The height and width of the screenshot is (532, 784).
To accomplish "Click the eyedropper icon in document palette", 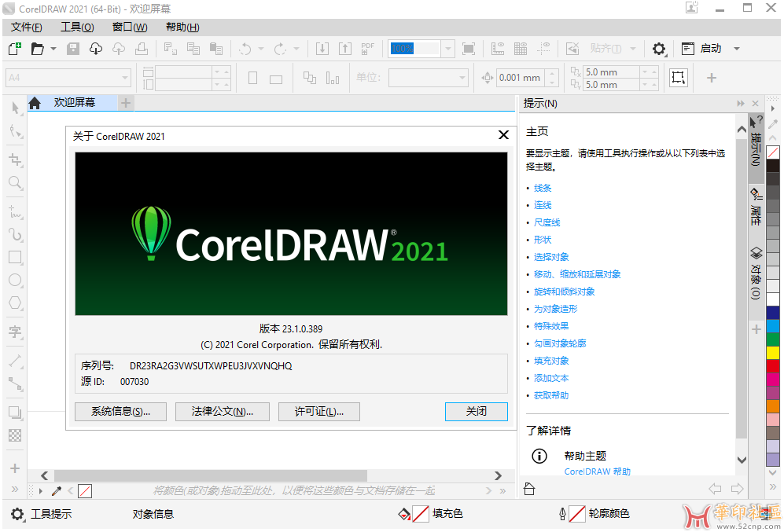I will pyautogui.click(x=57, y=491).
